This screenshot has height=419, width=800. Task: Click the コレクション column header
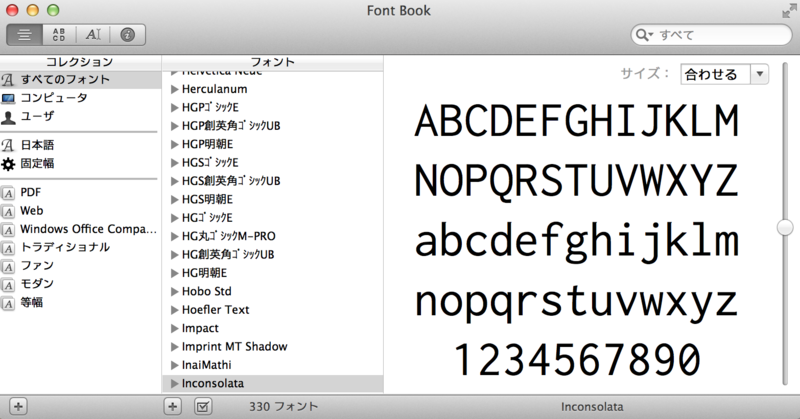(80, 62)
